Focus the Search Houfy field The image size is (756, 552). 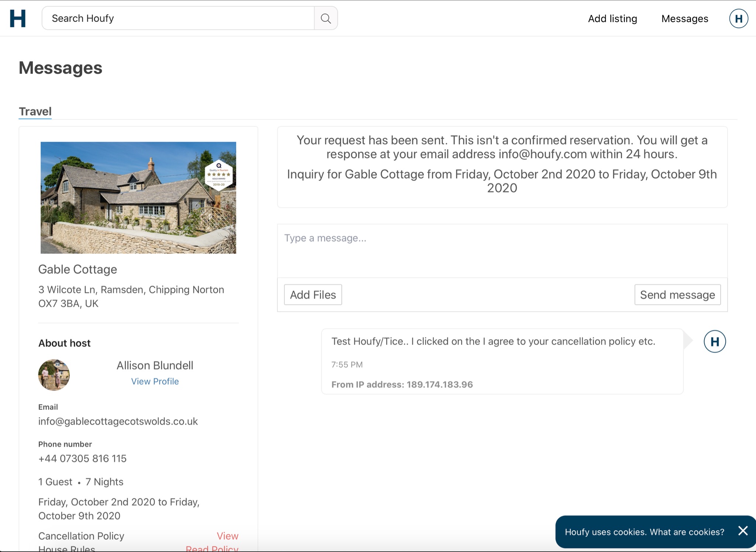pos(178,18)
